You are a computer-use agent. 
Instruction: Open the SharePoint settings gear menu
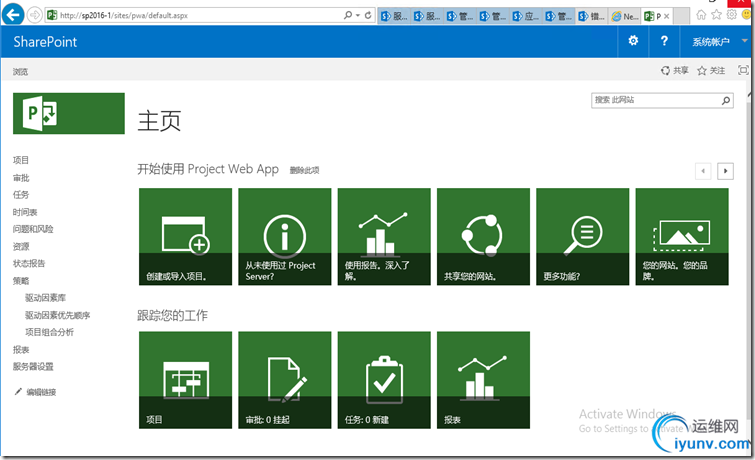point(633,41)
